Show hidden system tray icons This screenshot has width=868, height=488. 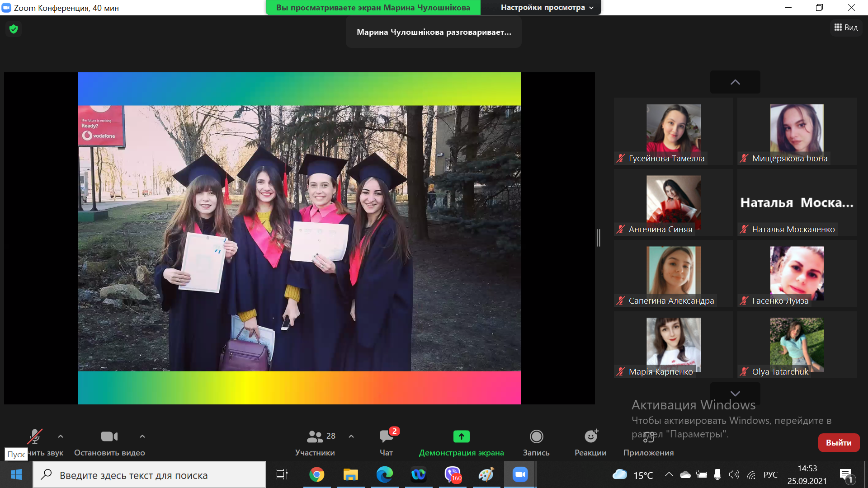tap(669, 474)
